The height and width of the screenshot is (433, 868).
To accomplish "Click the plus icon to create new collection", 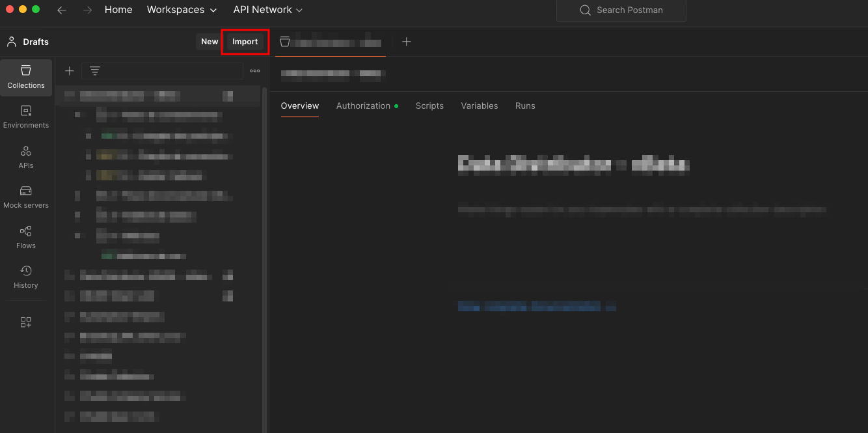I will click(70, 71).
